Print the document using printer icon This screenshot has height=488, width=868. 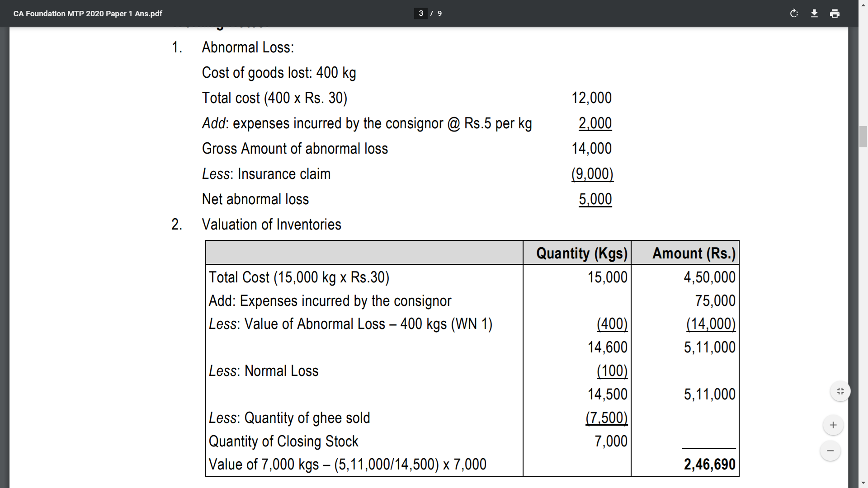coord(835,14)
